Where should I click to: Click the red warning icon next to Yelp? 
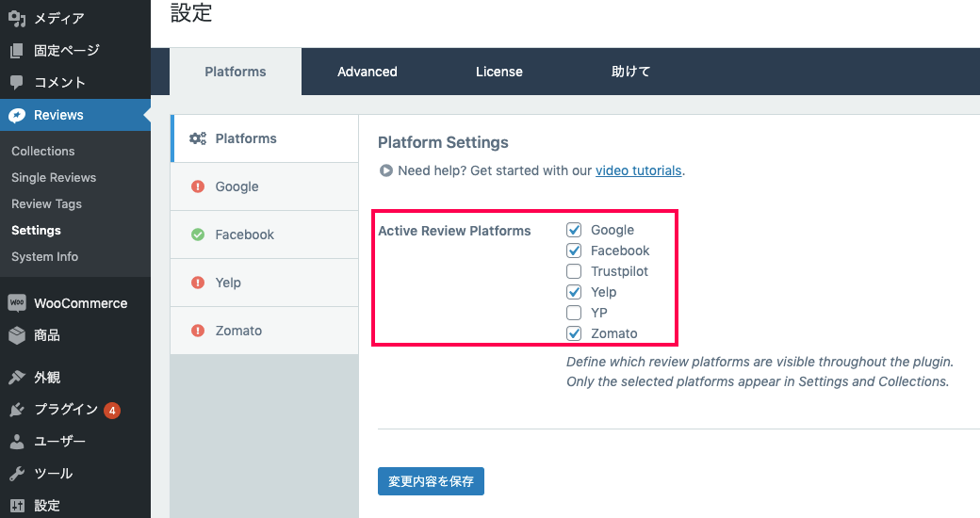[x=198, y=283]
